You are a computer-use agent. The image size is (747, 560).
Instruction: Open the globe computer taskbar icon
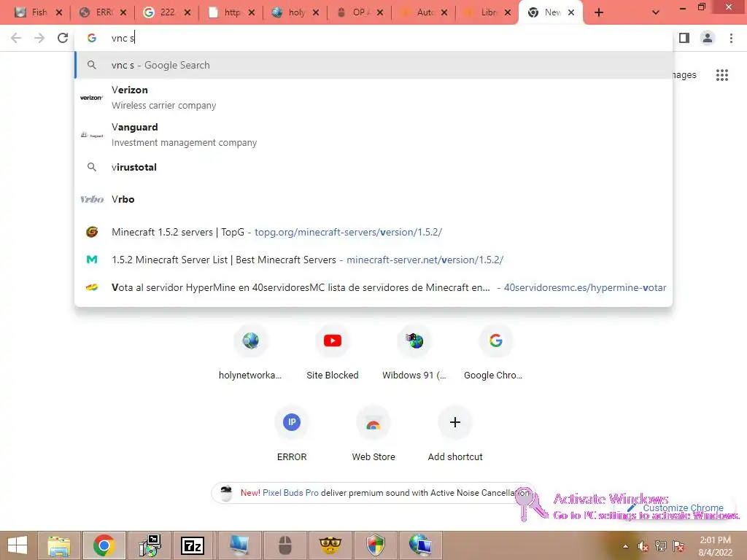420,545
